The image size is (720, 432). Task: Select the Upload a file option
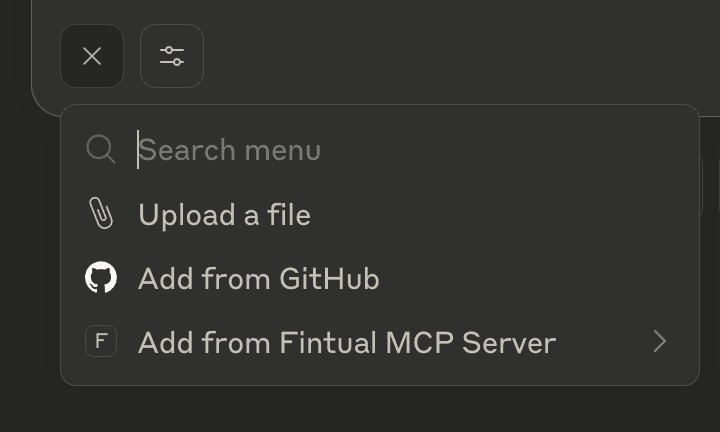pyautogui.click(x=380, y=214)
